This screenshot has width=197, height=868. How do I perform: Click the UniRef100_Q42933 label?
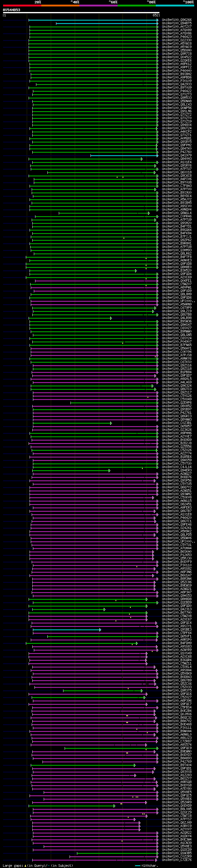point(176,84)
